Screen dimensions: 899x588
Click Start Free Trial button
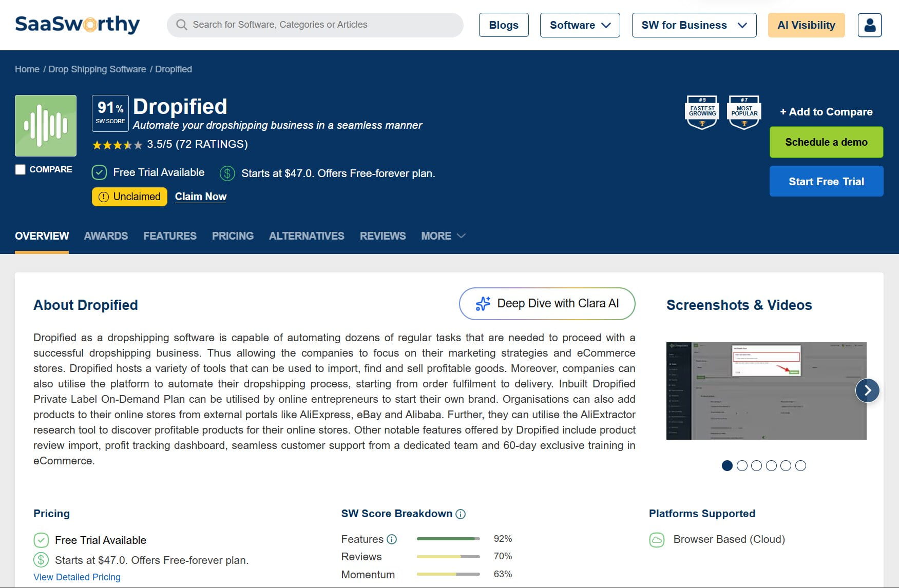[x=826, y=181]
